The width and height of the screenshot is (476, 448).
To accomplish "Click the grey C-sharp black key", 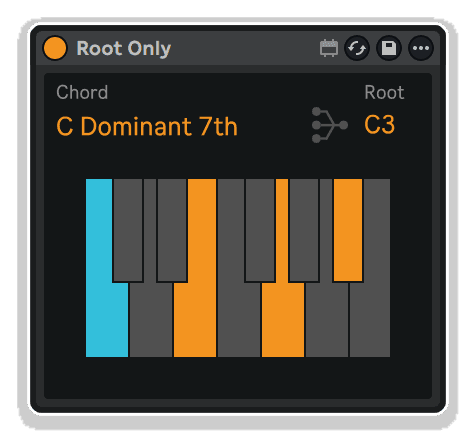I will (128, 230).
